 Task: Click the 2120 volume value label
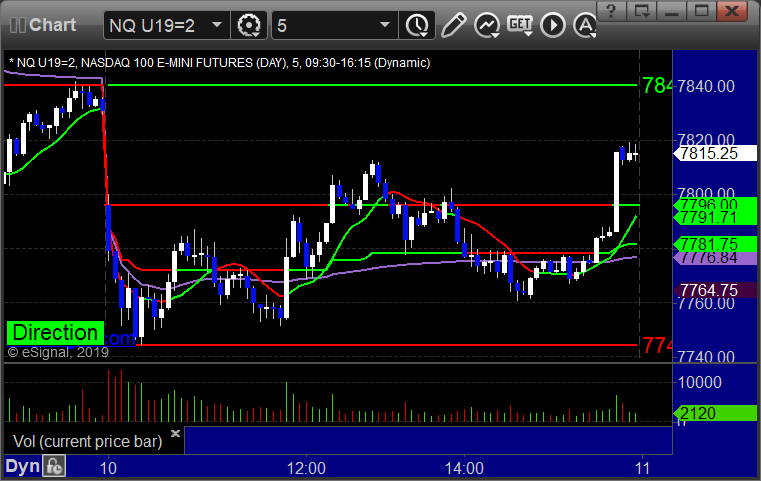[x=715, y=413]
